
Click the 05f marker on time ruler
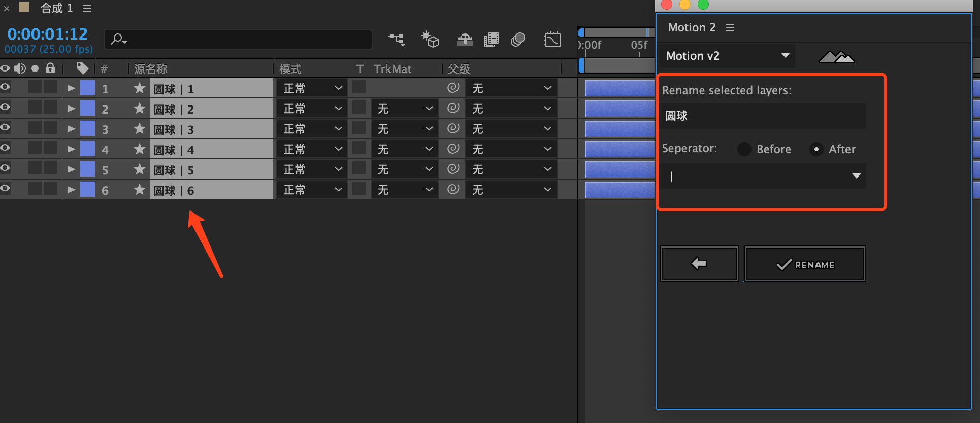[x=639, y=45]
